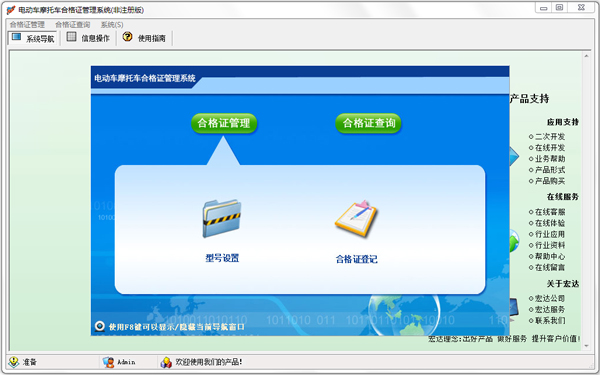This screenshot has width=600, height=375.
Task: Click the welcome message icon in status bar
Action: pyautogui.click(x=166, y=362)
